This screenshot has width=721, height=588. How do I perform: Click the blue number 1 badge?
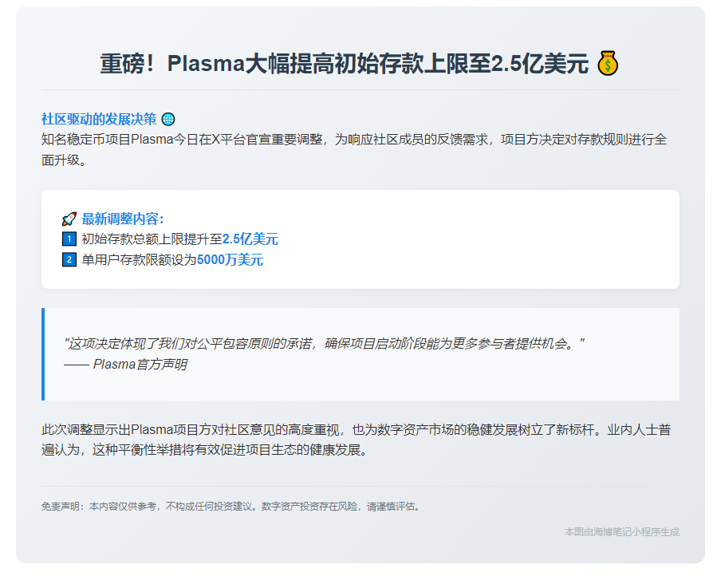coord(69,239)
